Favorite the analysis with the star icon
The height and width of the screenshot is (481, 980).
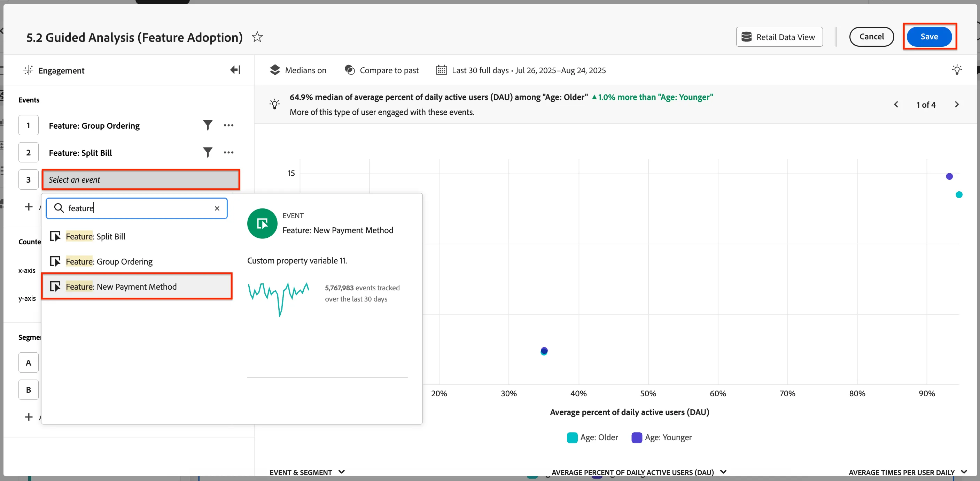pyautogui.click(x=257, y=37)
